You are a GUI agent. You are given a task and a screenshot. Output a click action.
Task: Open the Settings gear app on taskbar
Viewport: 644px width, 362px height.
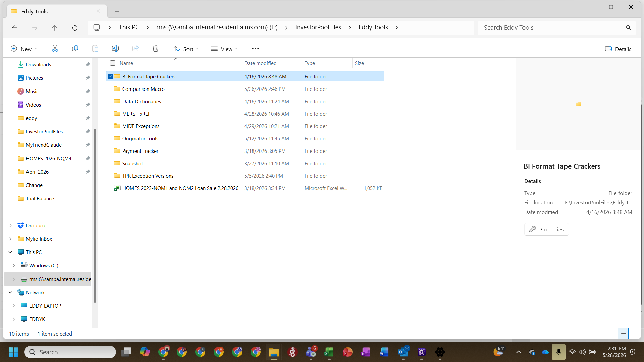(x=440, y=352)
